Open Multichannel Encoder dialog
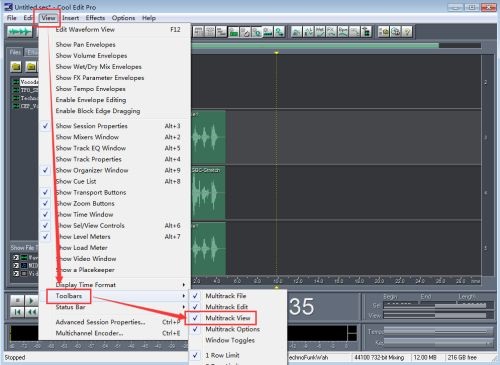Image resolution: width=500 pixels, height=365 pixels. [115, 333]
